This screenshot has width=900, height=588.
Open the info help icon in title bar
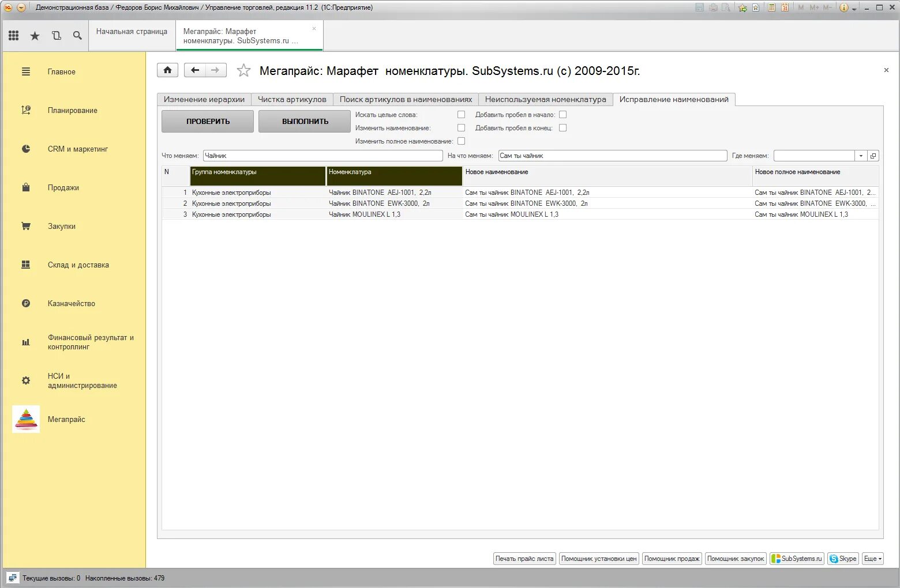844,7
